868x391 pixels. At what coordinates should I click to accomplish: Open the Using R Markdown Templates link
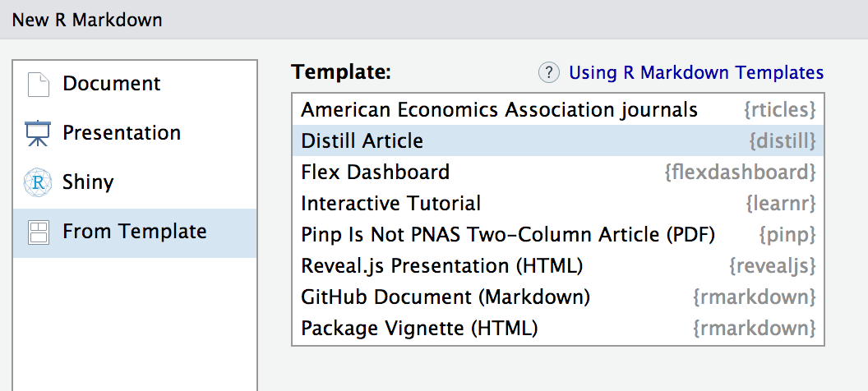(x=696, y=73)
